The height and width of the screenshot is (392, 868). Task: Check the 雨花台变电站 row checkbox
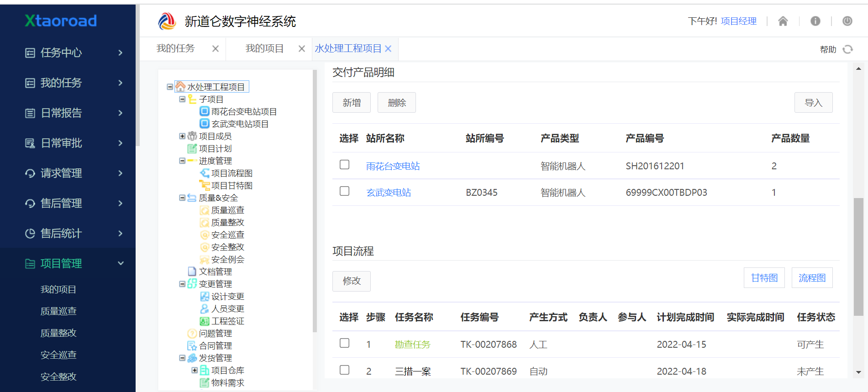click(x=345, y=165)
